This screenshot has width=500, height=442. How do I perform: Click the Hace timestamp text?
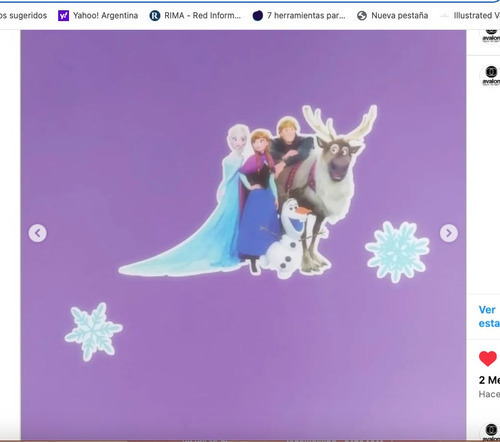pos(489,394)
